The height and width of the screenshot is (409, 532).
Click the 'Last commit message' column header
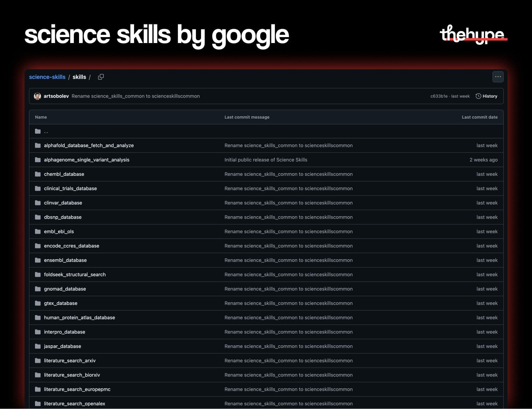(x=247, y=117)
